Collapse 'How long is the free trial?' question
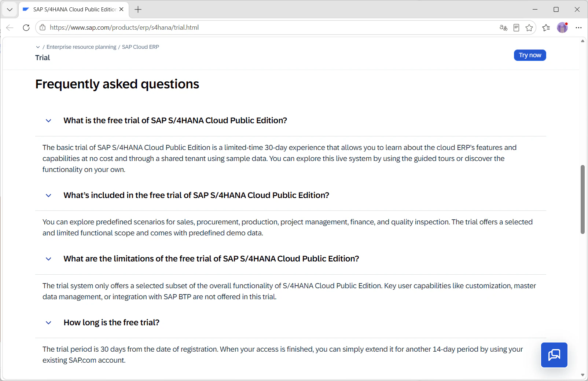 click(x=48, y=323)
